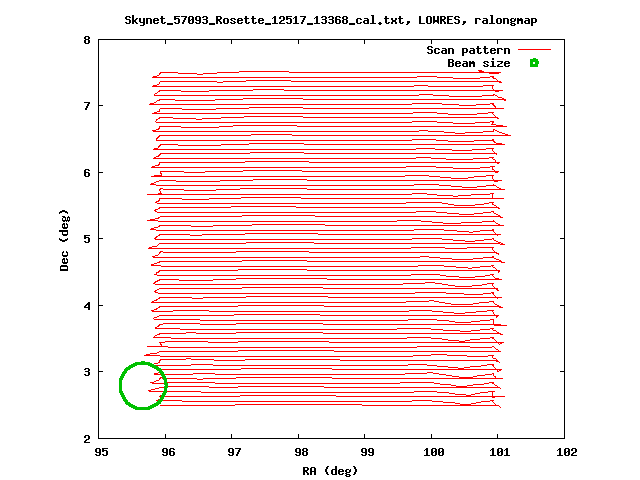Click the large green beam circle
The width and height of the screenshot is (640, 480).
143,385
